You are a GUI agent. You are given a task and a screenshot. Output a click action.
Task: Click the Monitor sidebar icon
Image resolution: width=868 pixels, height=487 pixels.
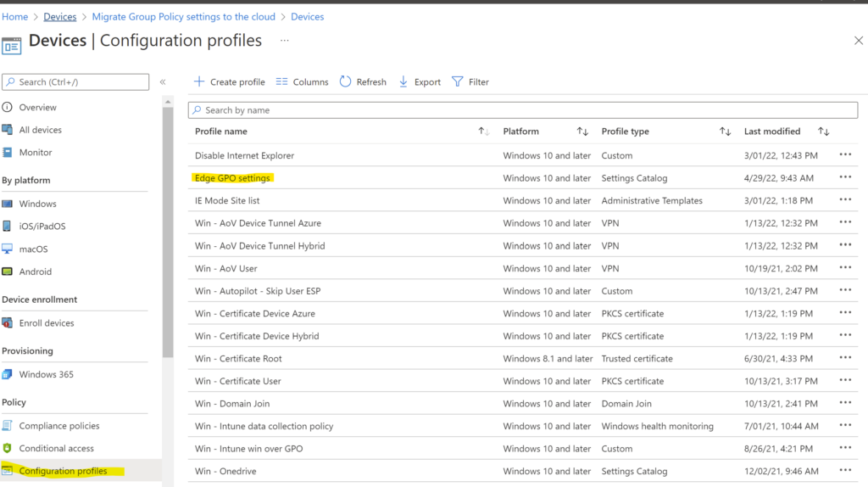(7, 152)
